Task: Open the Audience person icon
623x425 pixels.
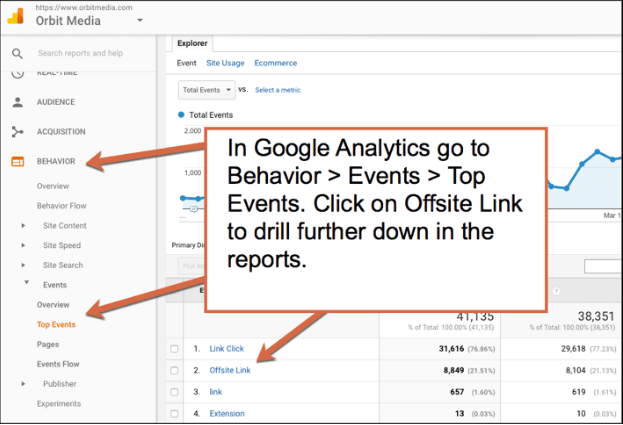Action: (x=17, y=102)
